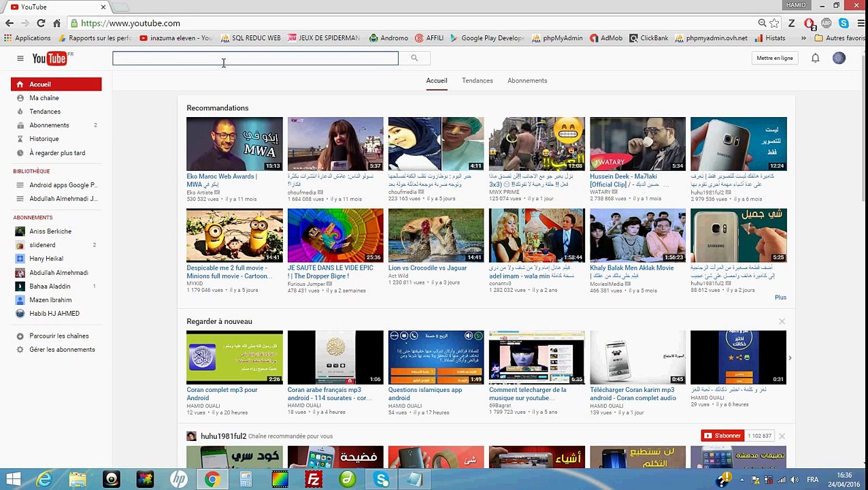
Task: Expand the hidden bookmarks overflow chevron
Action: coord(804,38)
